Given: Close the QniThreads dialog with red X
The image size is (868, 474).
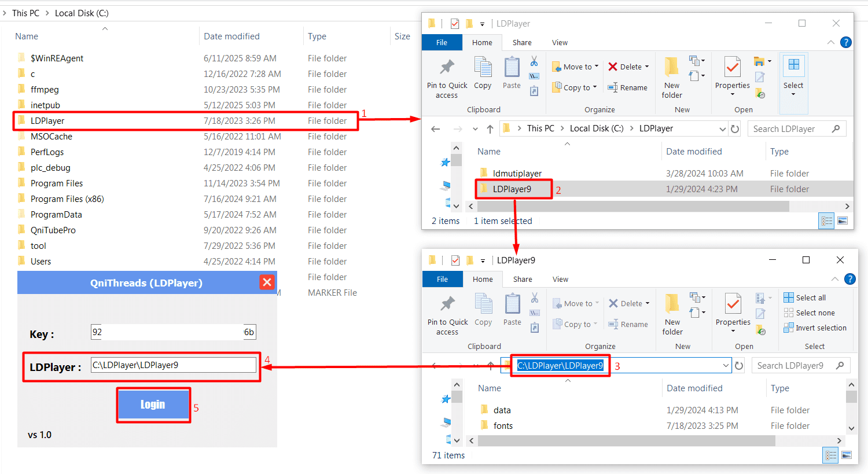Looking at the screenshot, I should 267,282.
